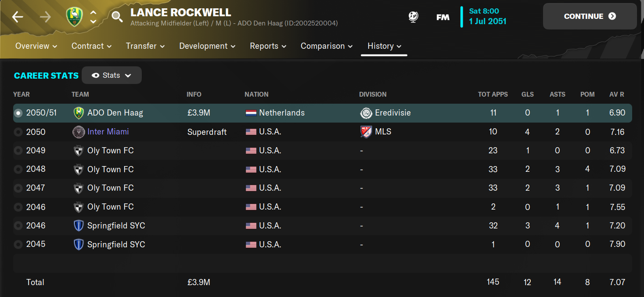Screen dimensions: 644x297
Task: Sort by the TOT APPS column header
Action: tap(493, 94)
